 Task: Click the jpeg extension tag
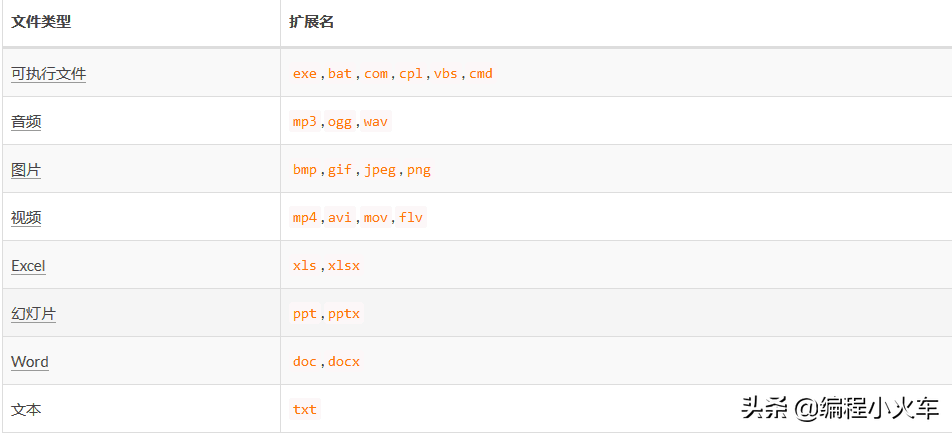pyautogui.click(x=380, y=170)
